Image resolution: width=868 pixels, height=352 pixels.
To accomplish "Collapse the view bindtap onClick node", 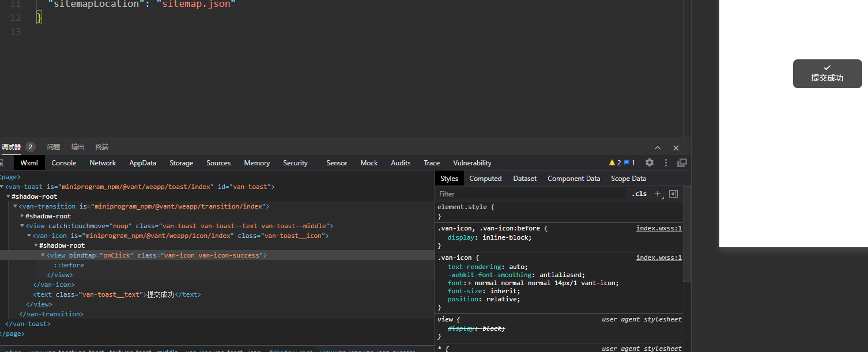I will (43, 255).
